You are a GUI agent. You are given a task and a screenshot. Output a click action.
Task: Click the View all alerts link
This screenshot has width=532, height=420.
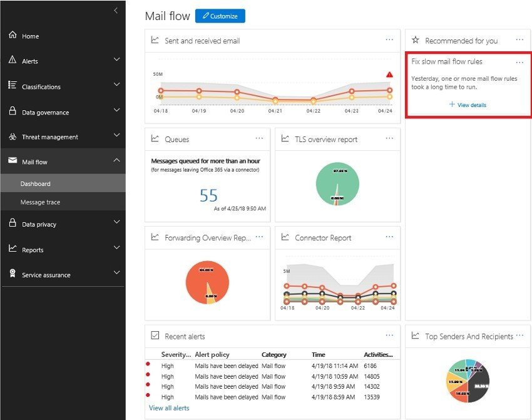point(169,408)
